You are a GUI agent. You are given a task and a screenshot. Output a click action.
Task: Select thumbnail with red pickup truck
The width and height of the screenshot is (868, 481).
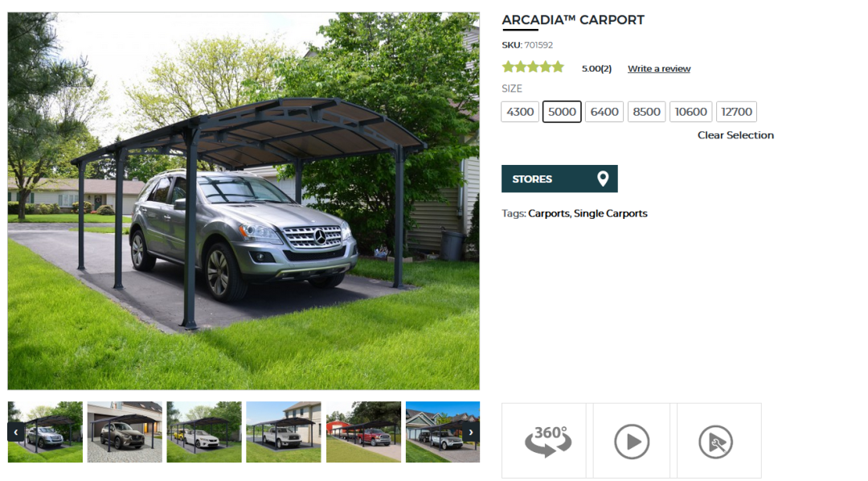click(x=364, y=432)
